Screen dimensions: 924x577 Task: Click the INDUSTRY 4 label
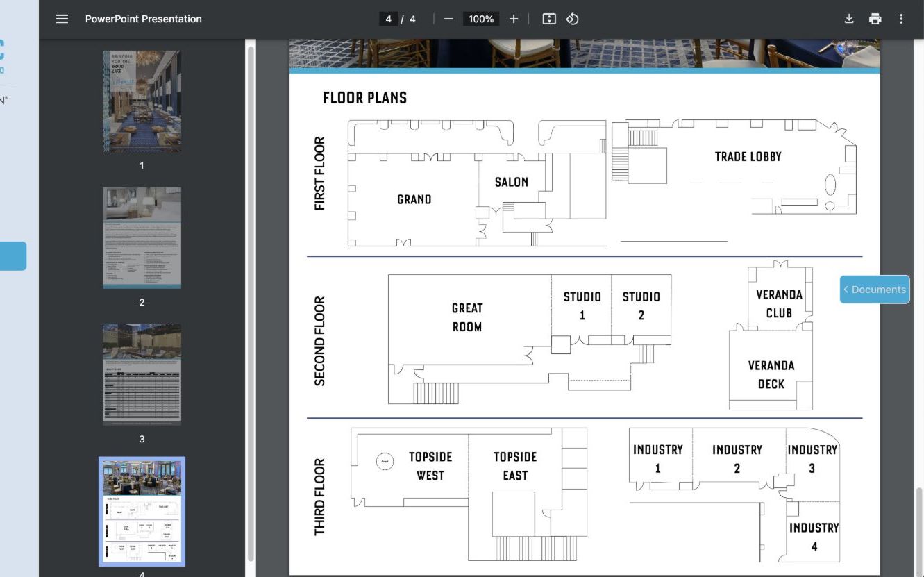coord(814,537)
